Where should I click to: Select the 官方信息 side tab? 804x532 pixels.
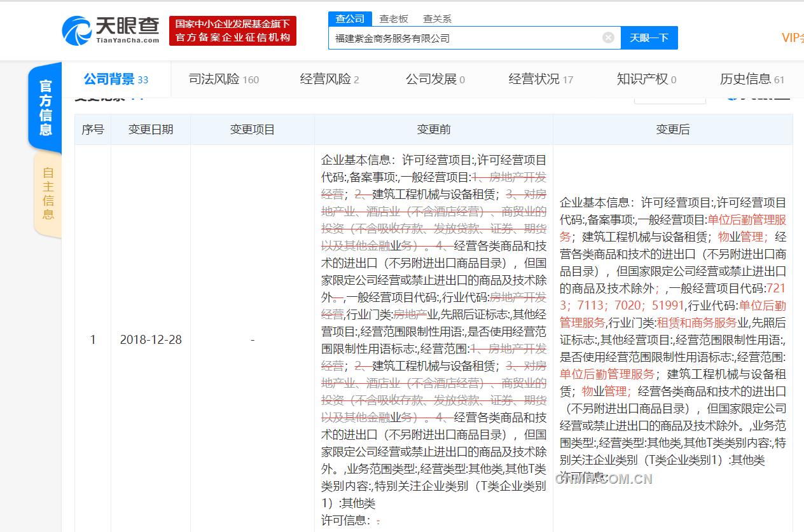tap(46, 107)
